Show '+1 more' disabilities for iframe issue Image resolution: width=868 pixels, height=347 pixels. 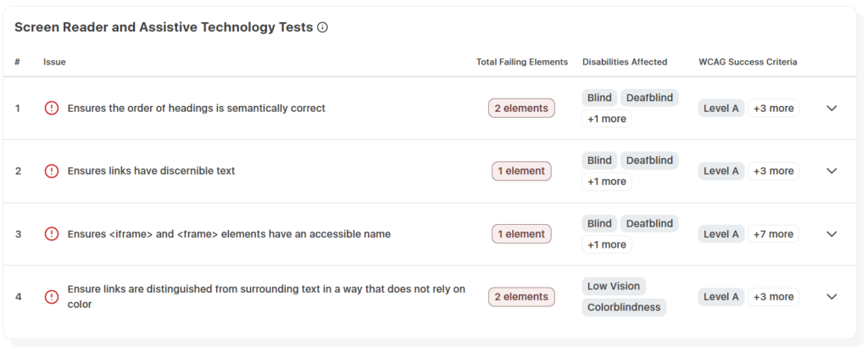(606, 244)
